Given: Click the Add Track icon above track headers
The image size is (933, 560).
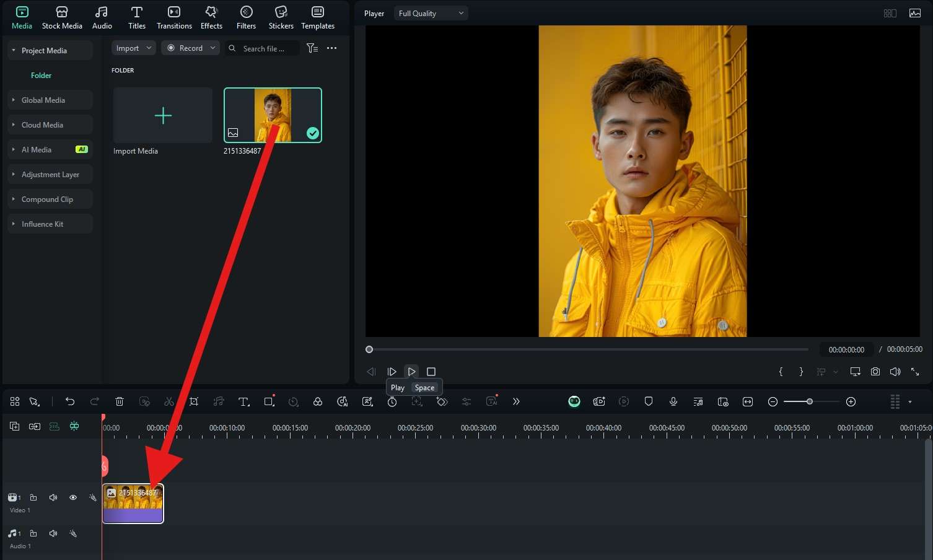Looking at the screenshot, I should [15, 426].
